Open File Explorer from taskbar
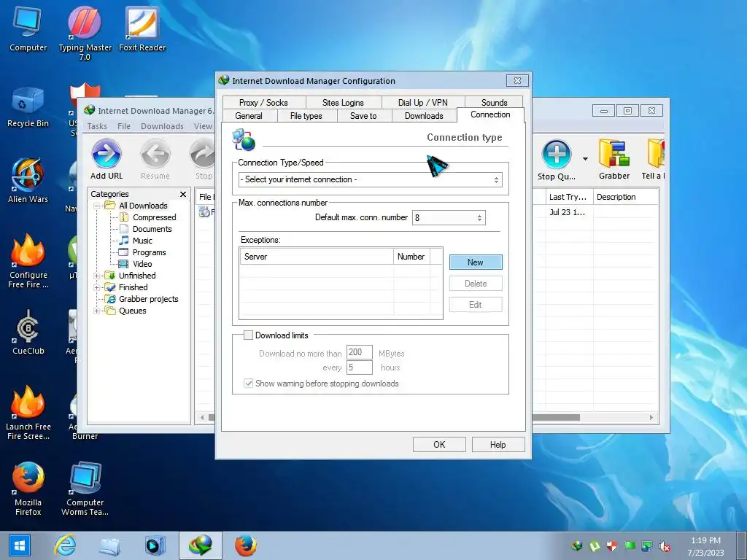747x560 pixels. click(x=109, y=546)
